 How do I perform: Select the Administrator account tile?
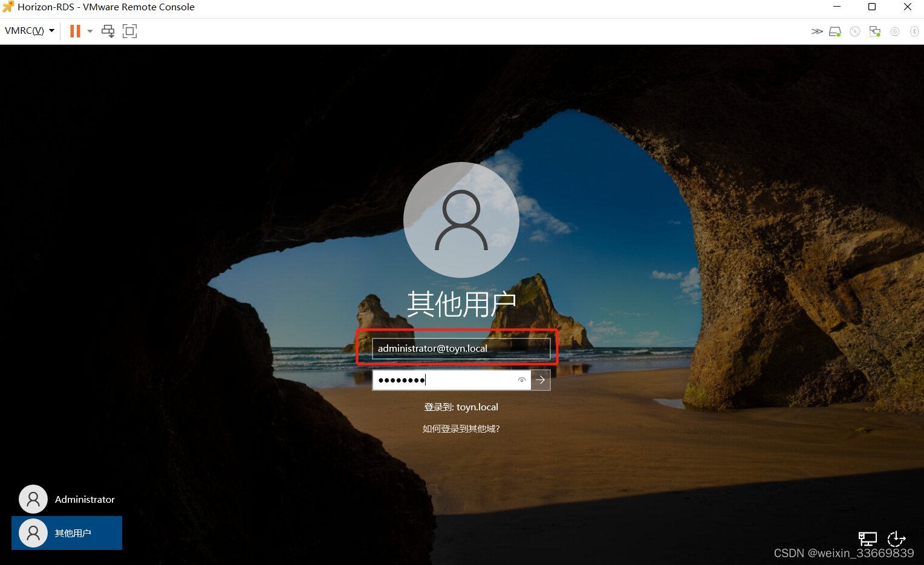67,499
